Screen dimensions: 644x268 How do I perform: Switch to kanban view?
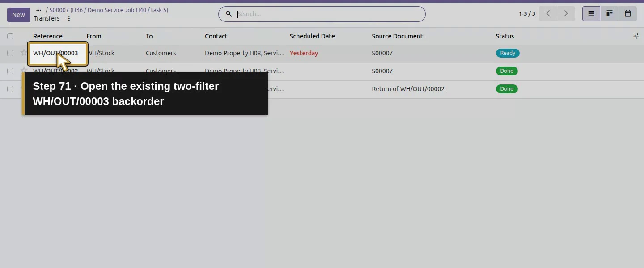[x=610, y=13]
